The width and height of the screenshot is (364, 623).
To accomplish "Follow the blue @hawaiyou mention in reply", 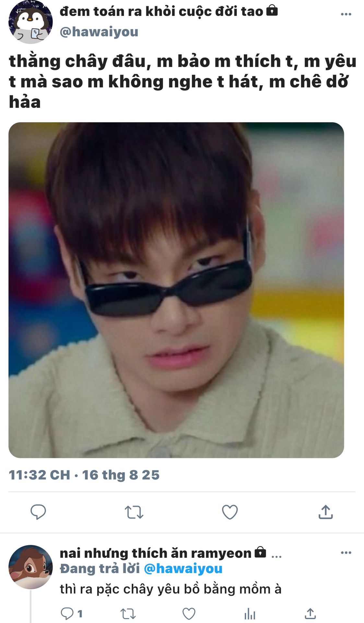I will point(183,568).
